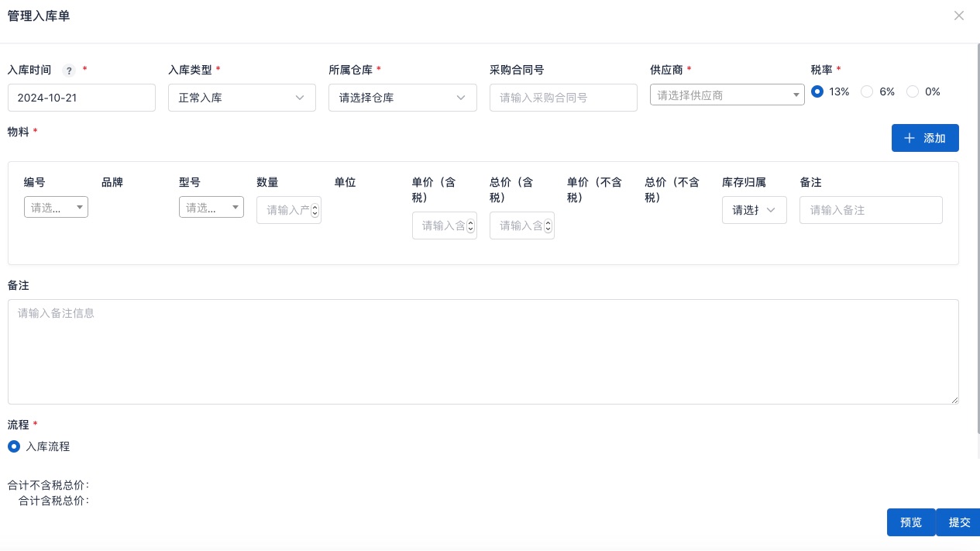This screenshot has height=551, width=980.
Task: Click the help icon beside 入库时间
Action: pyautogui.click(x=69, y=71)
